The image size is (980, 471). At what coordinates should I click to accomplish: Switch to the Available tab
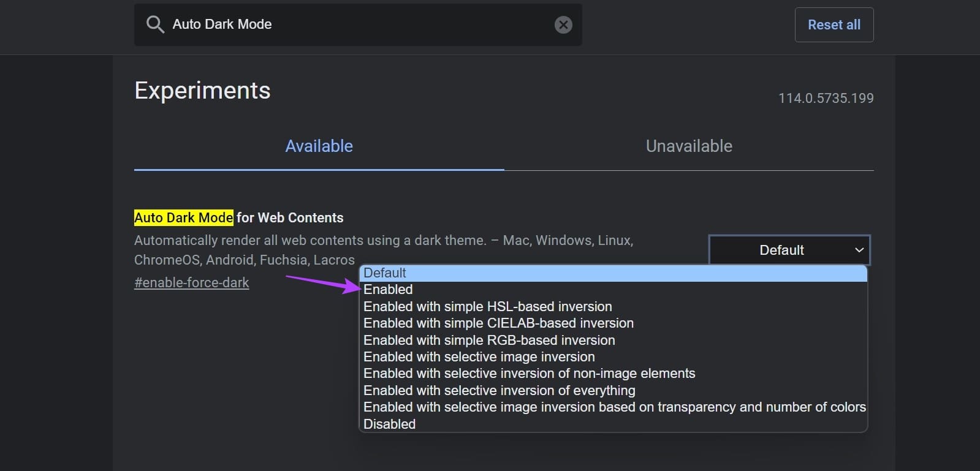click(319, 146)
